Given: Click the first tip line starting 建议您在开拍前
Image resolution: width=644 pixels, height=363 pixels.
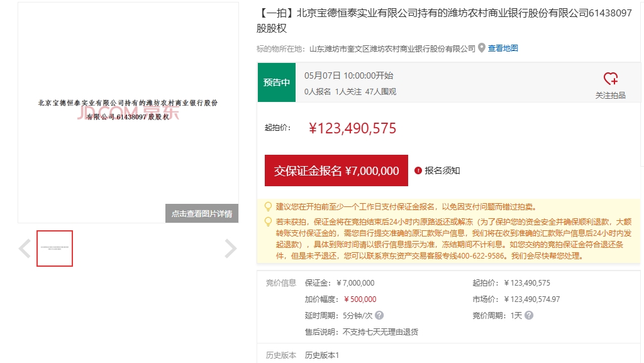Looking at the screenshot, I should [x=406, y=206].
